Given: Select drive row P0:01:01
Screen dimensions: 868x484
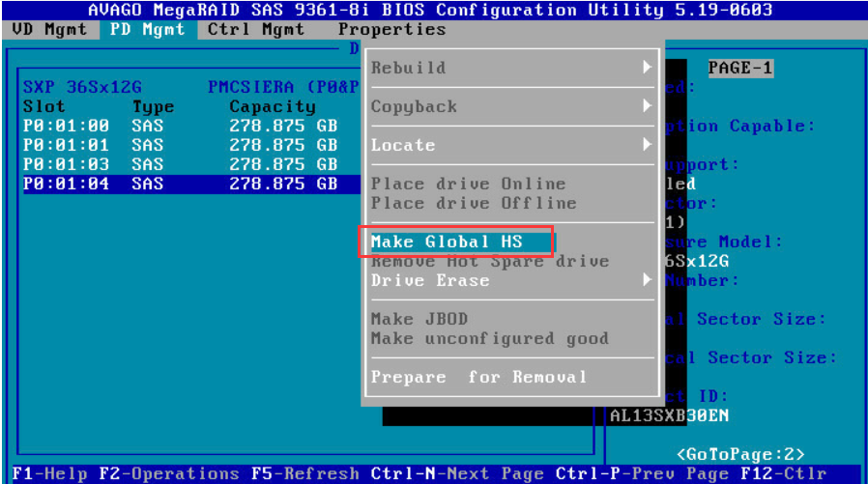Looking at the screenshot, I should pyautogui.click(x=191, y=145).
